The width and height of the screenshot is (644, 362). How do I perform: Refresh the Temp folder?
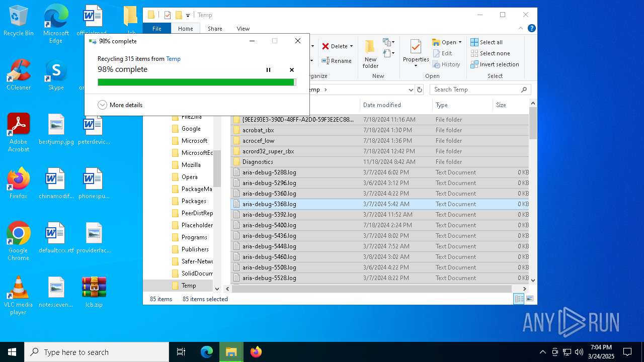tap(420, 89)
